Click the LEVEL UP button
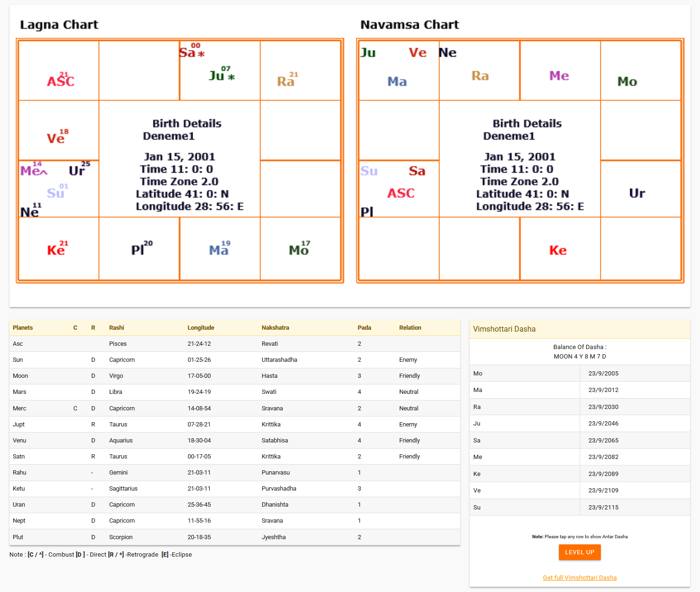The height and width of the screenshot is (592, 700). tap(579, 552)
